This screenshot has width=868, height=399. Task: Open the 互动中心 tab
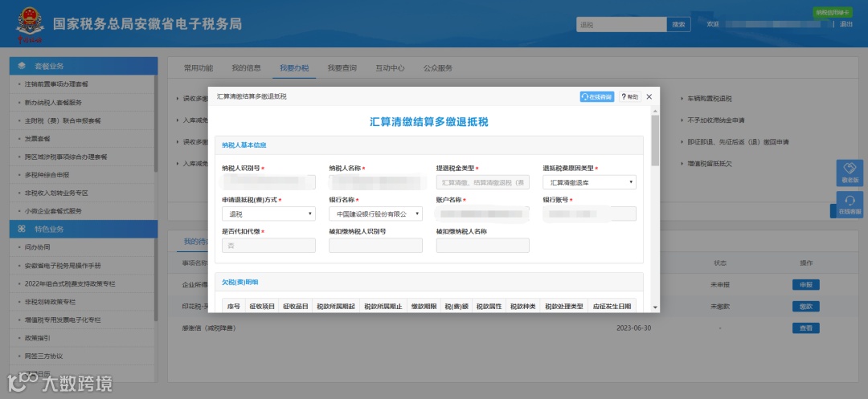pyautogui.click(x=390, y=68)
